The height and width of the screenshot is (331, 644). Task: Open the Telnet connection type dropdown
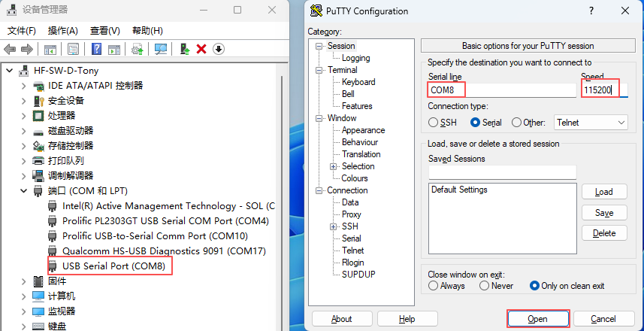pos(591,123)
